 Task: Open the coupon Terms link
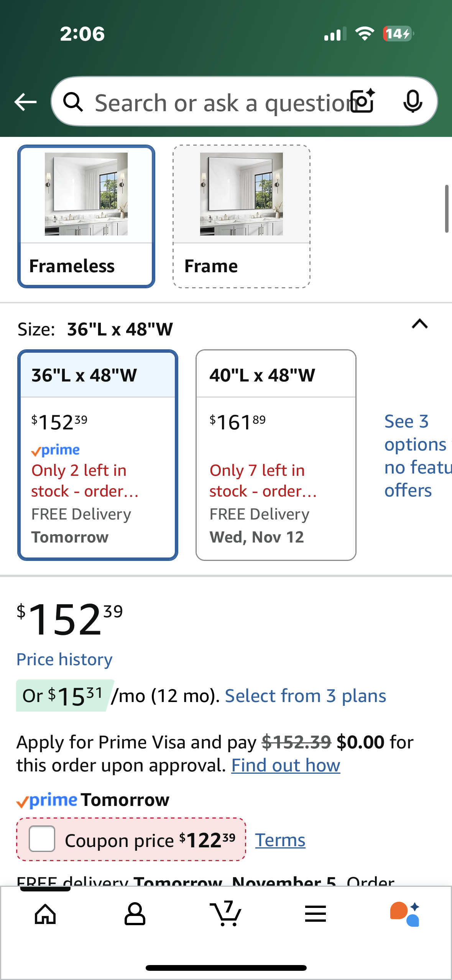click(x=280, y=840)
